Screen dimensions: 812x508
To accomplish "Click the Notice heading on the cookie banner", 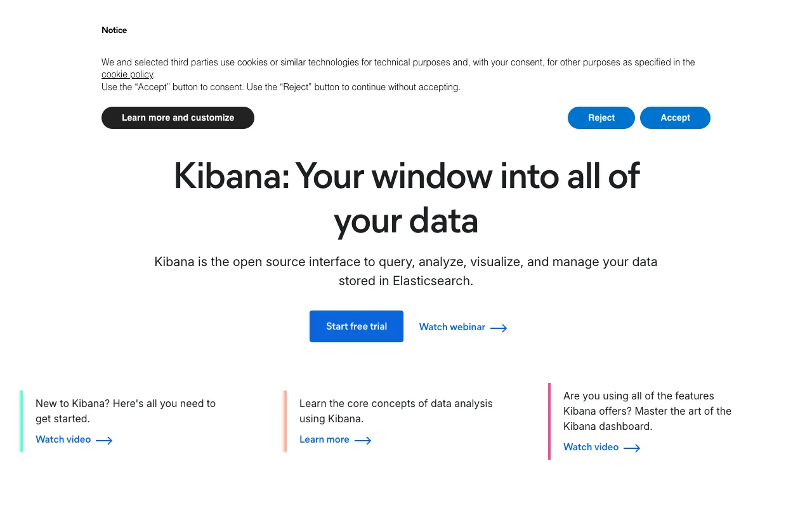I will coord(114,30).
